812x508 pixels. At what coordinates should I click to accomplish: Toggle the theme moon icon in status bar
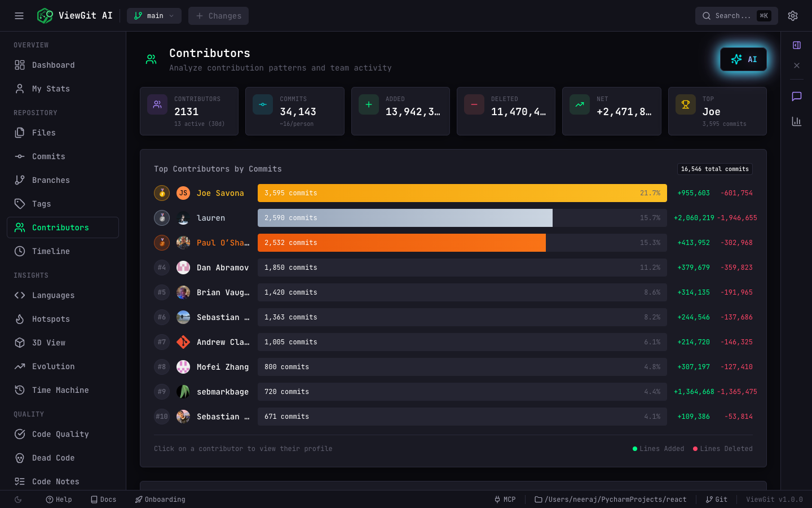[17, 500]
